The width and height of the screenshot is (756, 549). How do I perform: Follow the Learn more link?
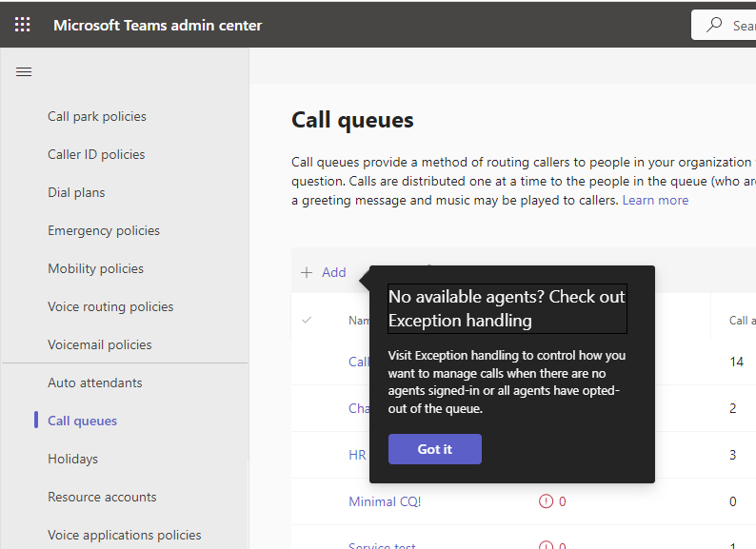655,200
